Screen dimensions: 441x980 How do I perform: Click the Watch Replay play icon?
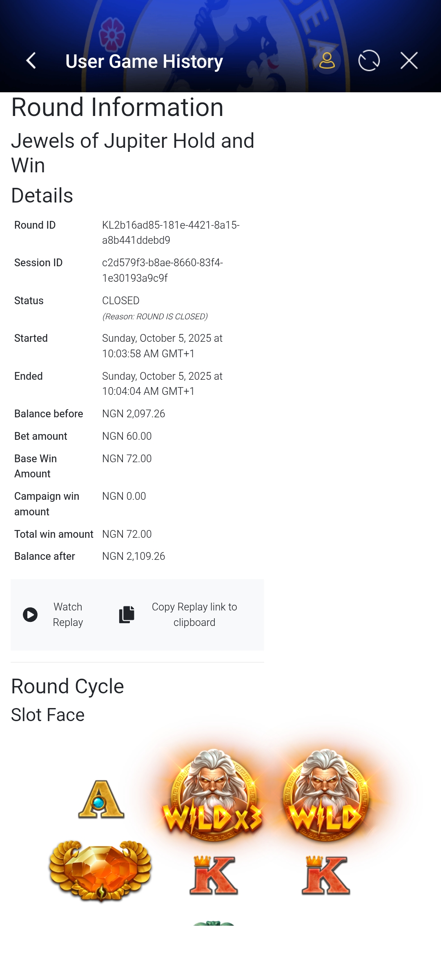pyautogui.click(x=30, y=615)
